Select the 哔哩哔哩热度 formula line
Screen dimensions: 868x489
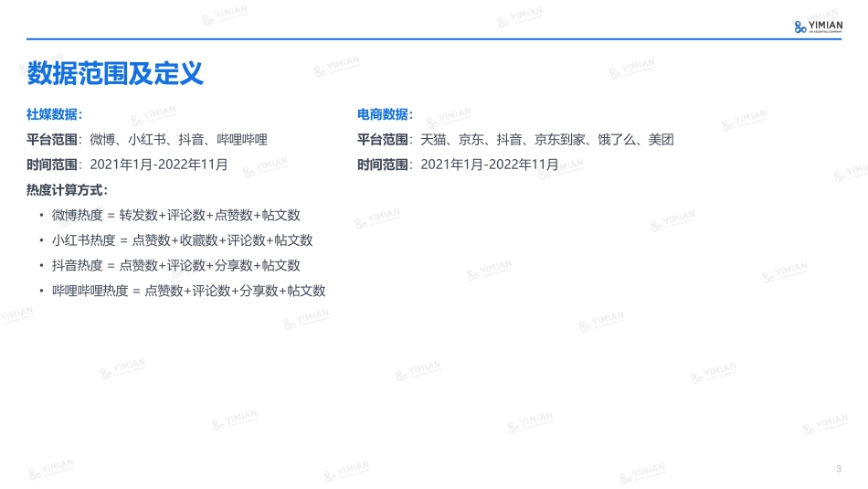coord(189,291)
